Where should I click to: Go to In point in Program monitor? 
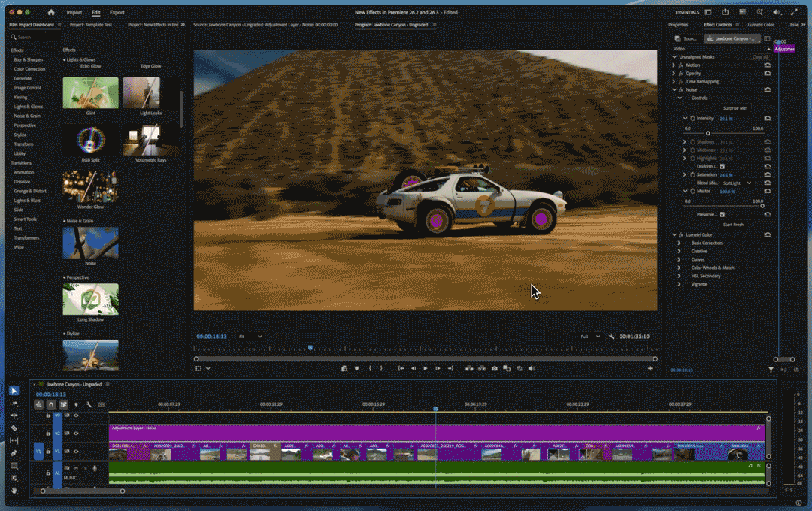coord(401,369)
